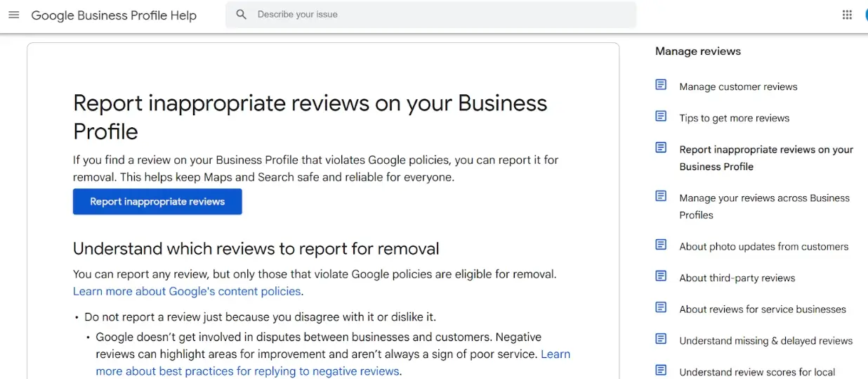868x379 pixels.
Task: Click the article icon beside About reviews for service businesses
Action: pyautogui.click(x=661, y=308)
